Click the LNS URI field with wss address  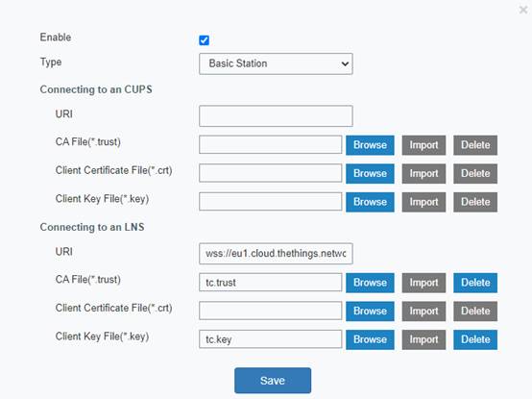tap(276, 253)
